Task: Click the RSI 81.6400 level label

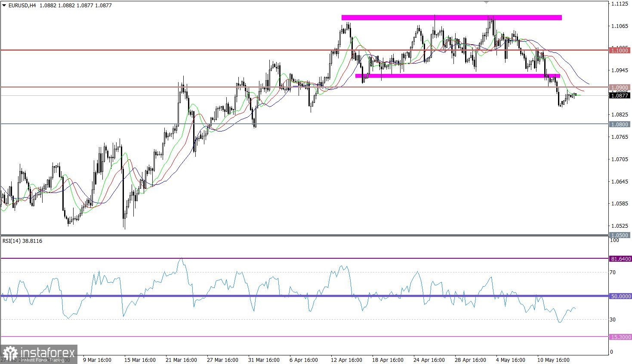Action: pos(620,259)
